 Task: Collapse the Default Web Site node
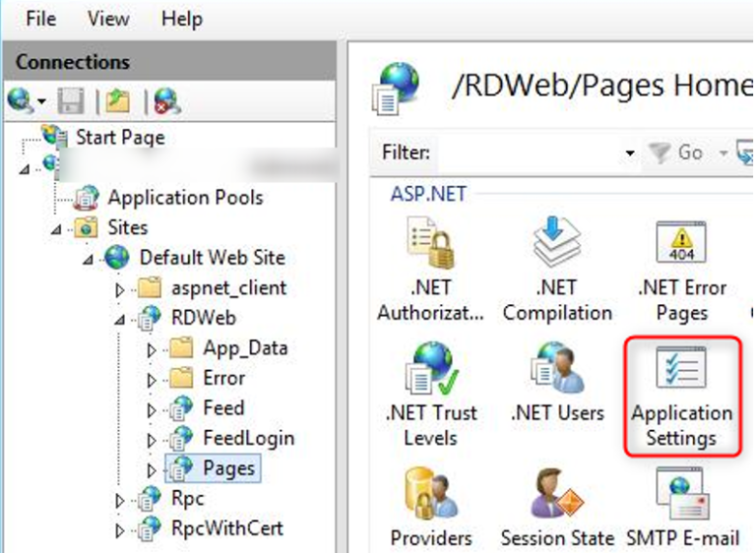88,260
